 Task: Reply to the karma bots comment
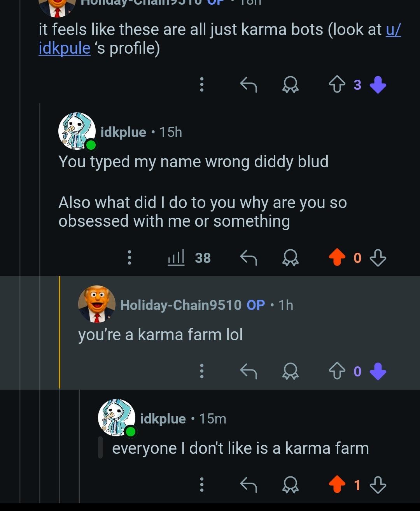click(x=248, y=84)
